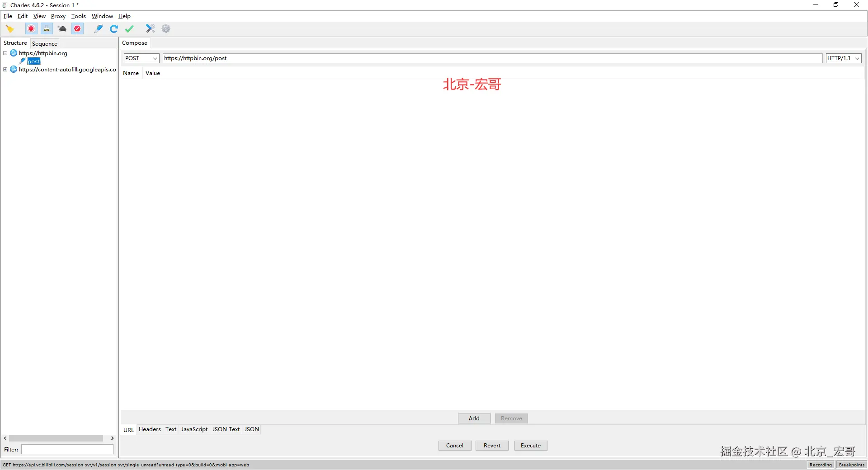Open the POST method dropdown
868x470 pixels.
pyautogui.click(x=142, y=58)
